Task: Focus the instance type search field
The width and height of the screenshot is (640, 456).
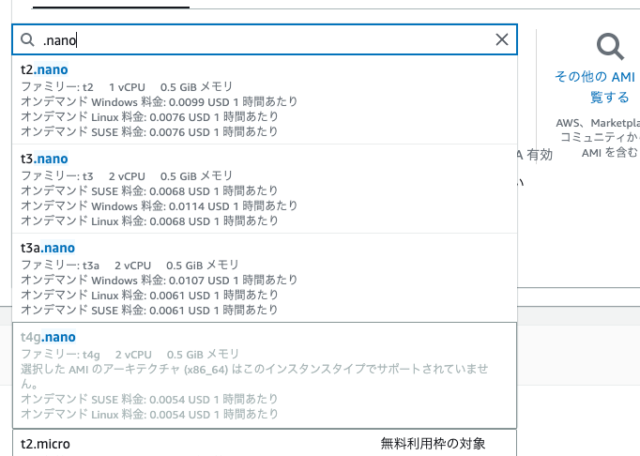Action: click(x=264, y=40)
